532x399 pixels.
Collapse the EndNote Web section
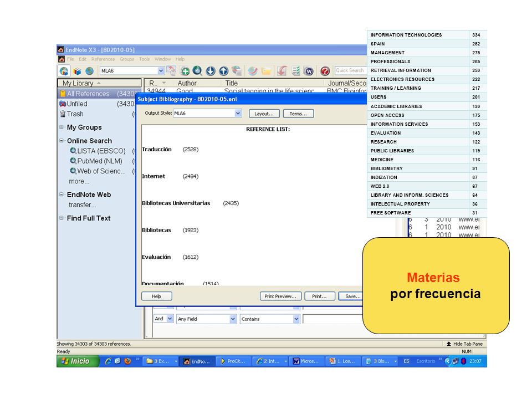click(62, 195)
